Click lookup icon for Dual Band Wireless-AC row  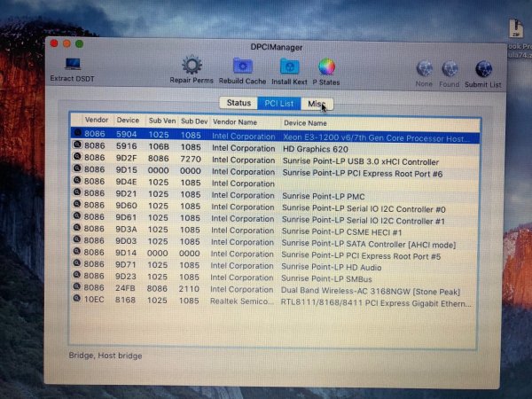(77, 286)
